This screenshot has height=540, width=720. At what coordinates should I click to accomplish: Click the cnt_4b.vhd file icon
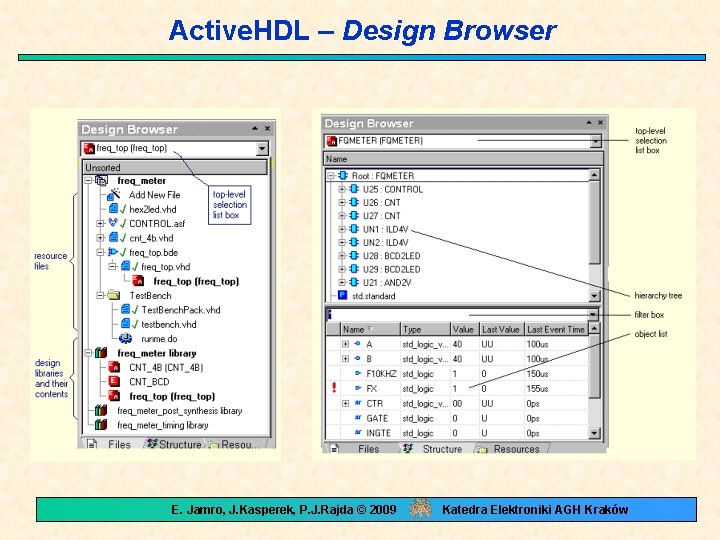tap(113, 238)
